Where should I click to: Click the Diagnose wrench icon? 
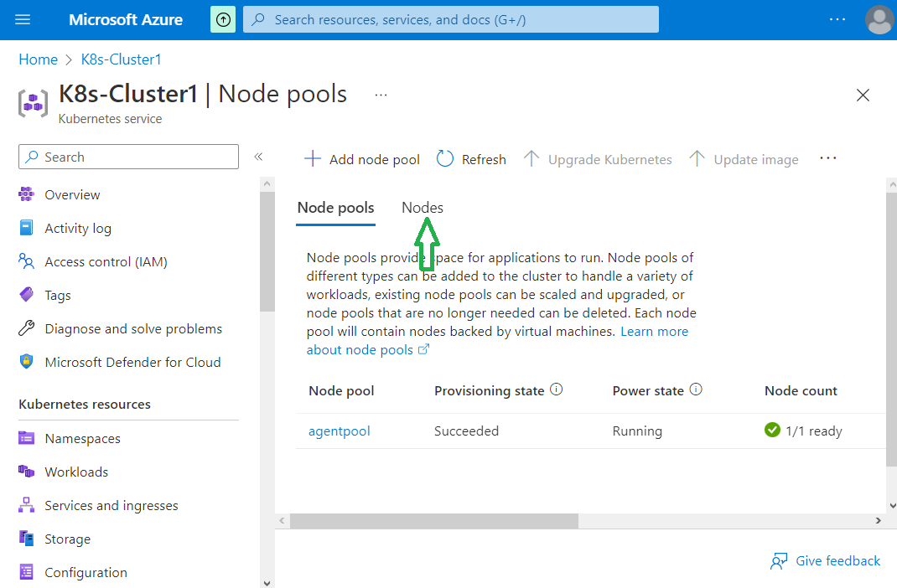click(26, 328)
